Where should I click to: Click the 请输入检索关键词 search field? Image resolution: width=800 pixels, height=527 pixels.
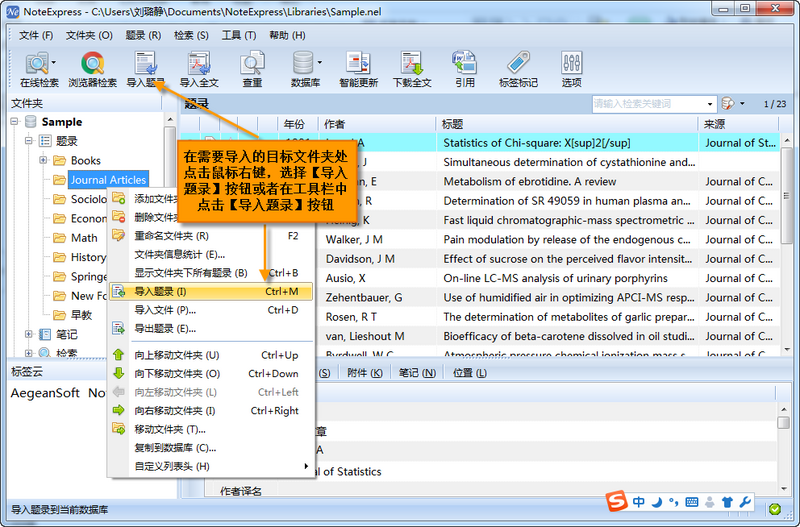click(649, 104)
